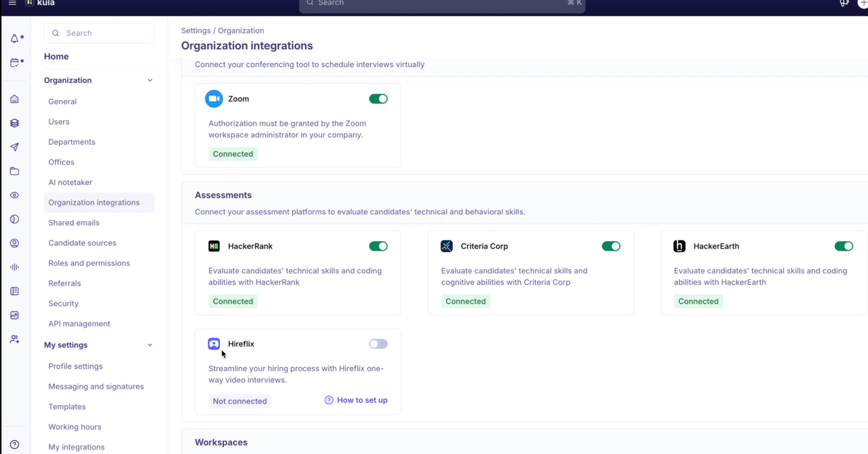The height and width of the screenshot is (454, 868).
Task: Disable the Zoom integration toggle
Action: point(378,99)
